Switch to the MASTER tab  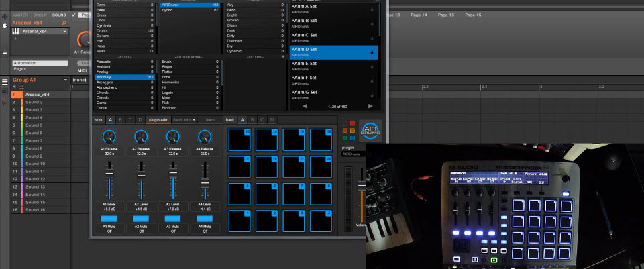(x=20, y=15)
